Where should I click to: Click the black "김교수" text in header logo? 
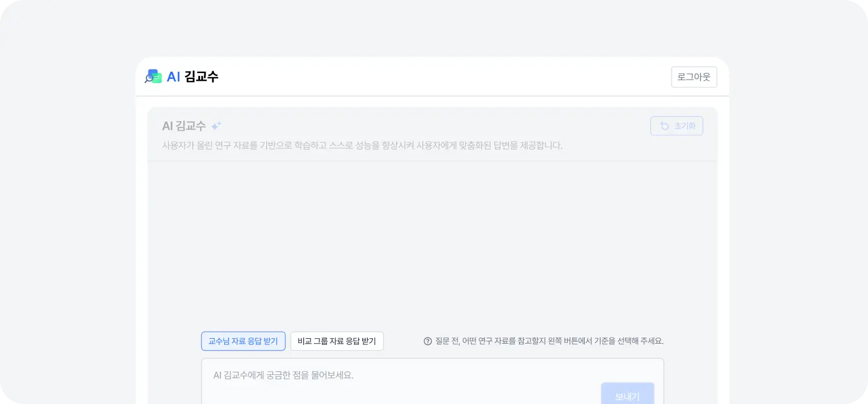[201, 77]
